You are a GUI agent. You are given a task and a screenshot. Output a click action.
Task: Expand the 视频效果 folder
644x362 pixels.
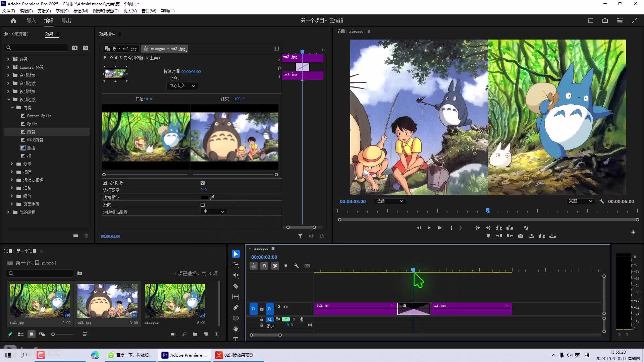tap(8, 92)
